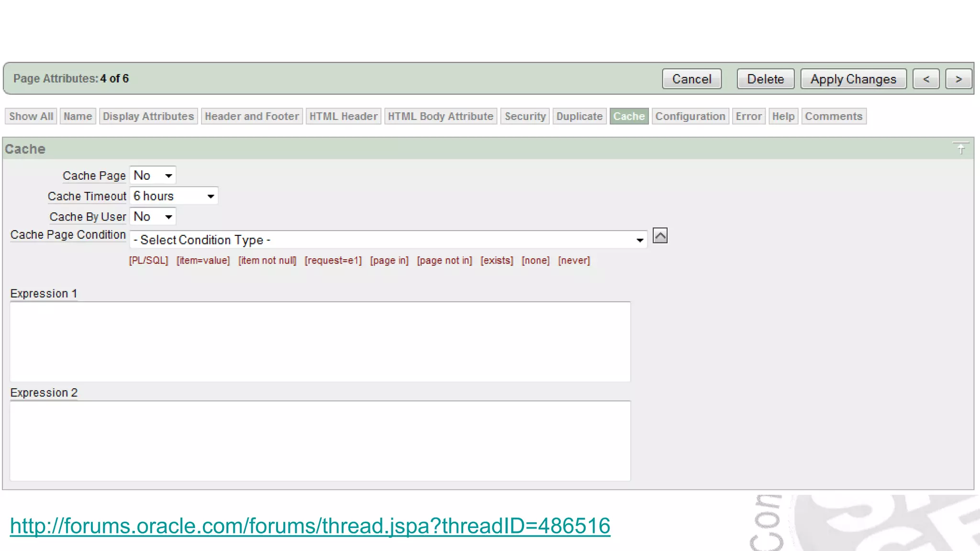Click into the Expression 1 text area
Screen dimensions: 980x551
[x=320, y=342]
